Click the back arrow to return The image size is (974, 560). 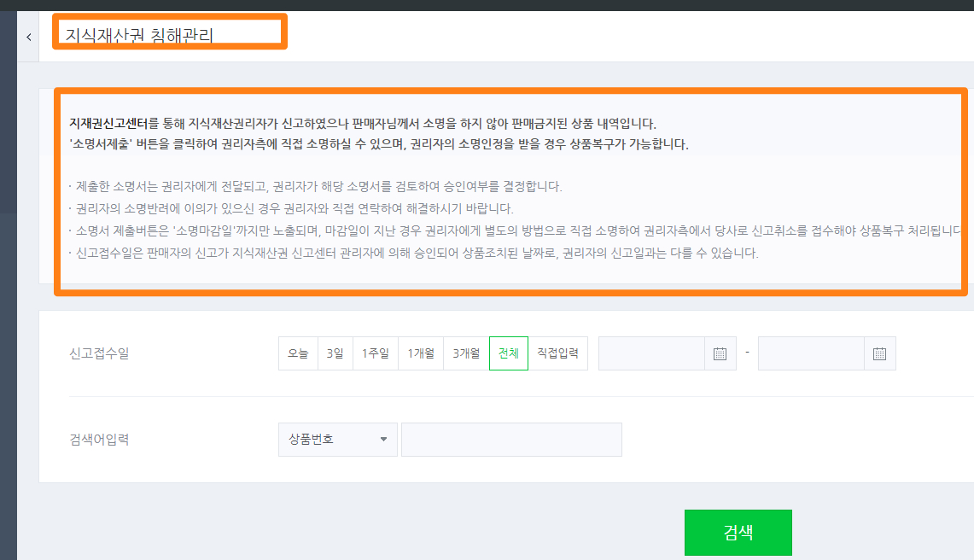[x=29, y=36]
